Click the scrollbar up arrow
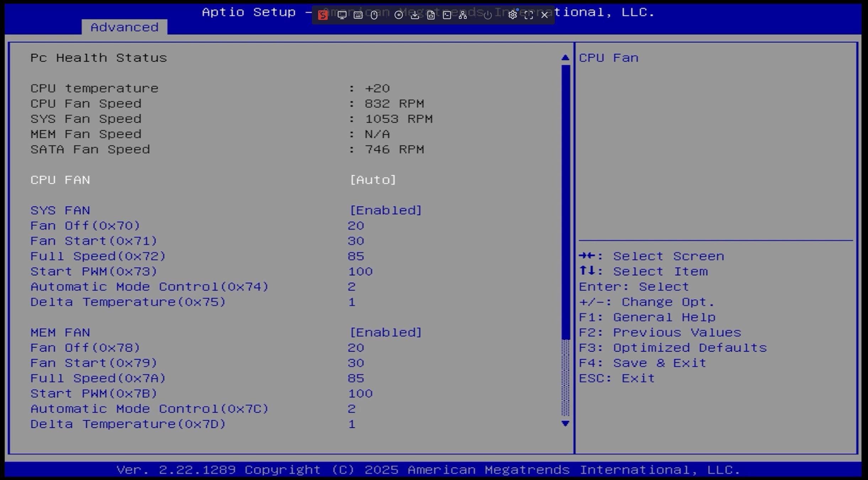Image resolution: width=868 pixels, height=480 pixels. point(565,58)
